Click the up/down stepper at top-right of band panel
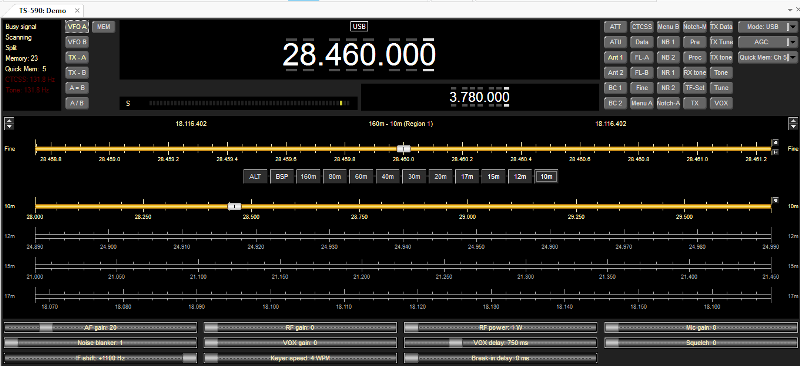800x366 pixels. [x=792, y=124]
